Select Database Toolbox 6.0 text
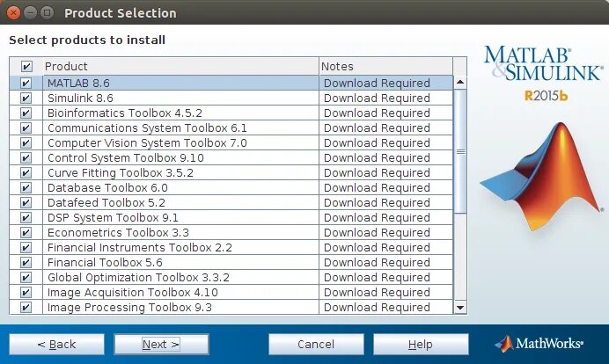 click(x=107, y=187)
